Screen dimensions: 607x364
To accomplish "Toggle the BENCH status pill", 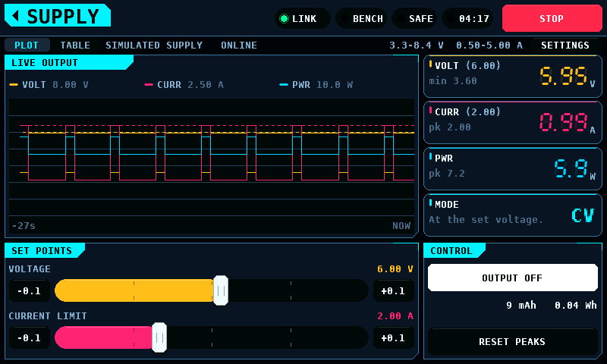I will [x=361, y=18].
